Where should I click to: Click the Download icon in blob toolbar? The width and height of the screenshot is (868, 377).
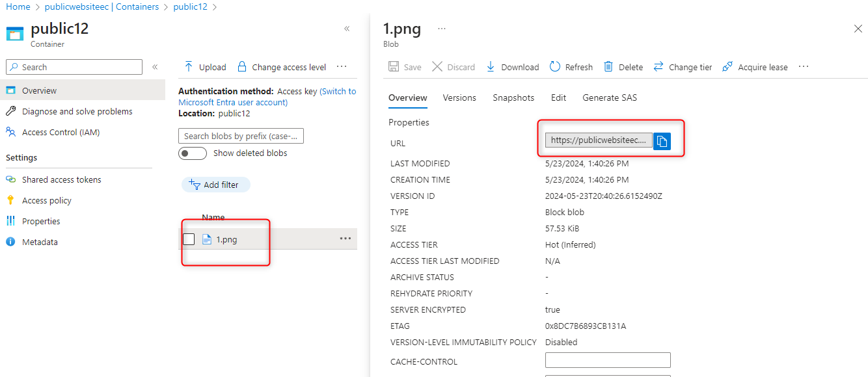[491, 67]
